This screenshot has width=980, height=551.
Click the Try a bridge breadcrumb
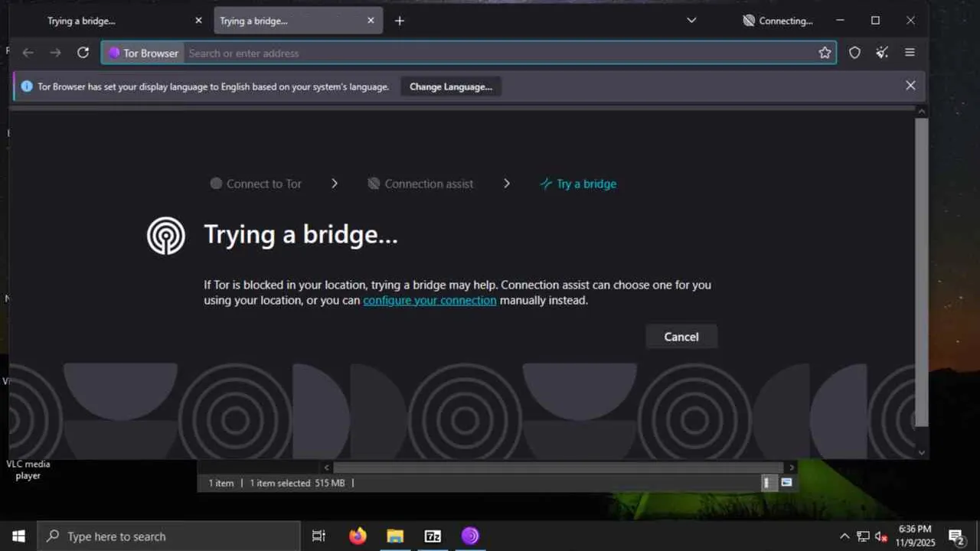click(x=578, y=184)
